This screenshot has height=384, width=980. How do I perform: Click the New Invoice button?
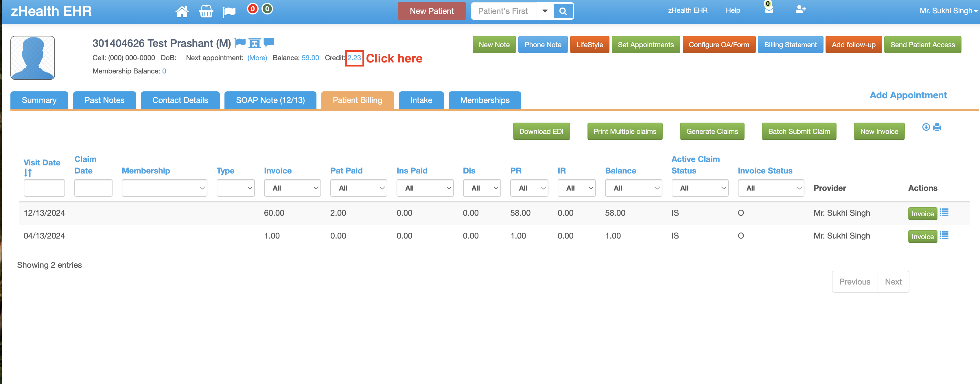pyautogui.click(x=879, y=131)
